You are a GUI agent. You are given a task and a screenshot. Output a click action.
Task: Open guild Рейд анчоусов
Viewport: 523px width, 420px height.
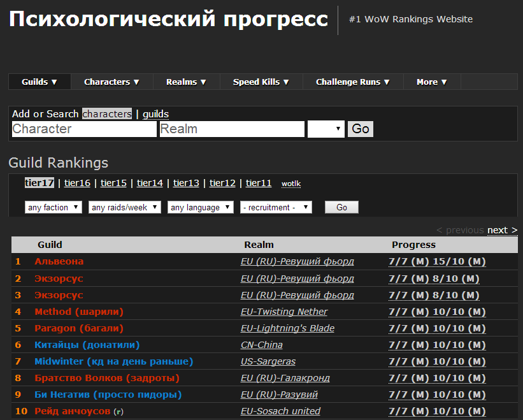coord(73,411)
